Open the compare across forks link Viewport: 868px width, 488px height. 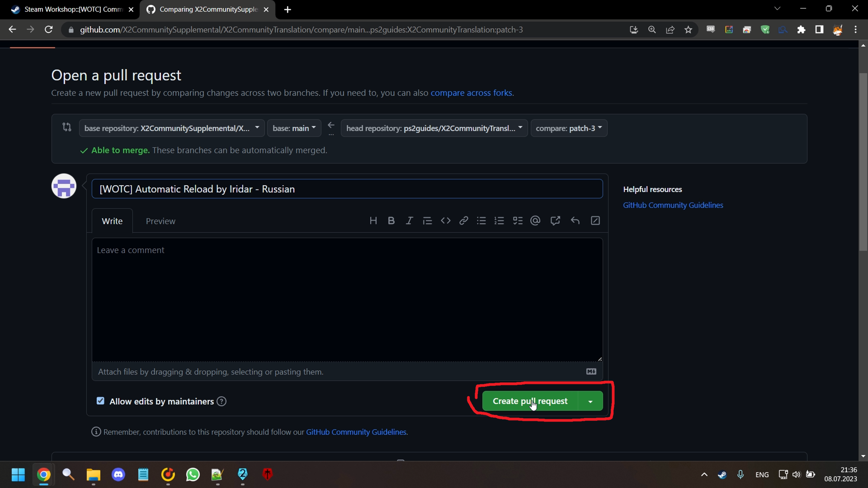click(x=471, y=93)
